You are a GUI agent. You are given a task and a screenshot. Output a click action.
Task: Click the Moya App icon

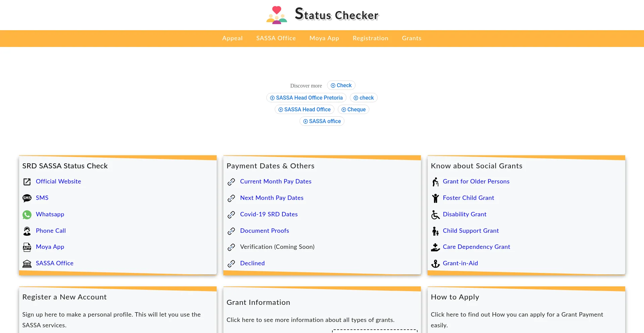coord(27,247)
